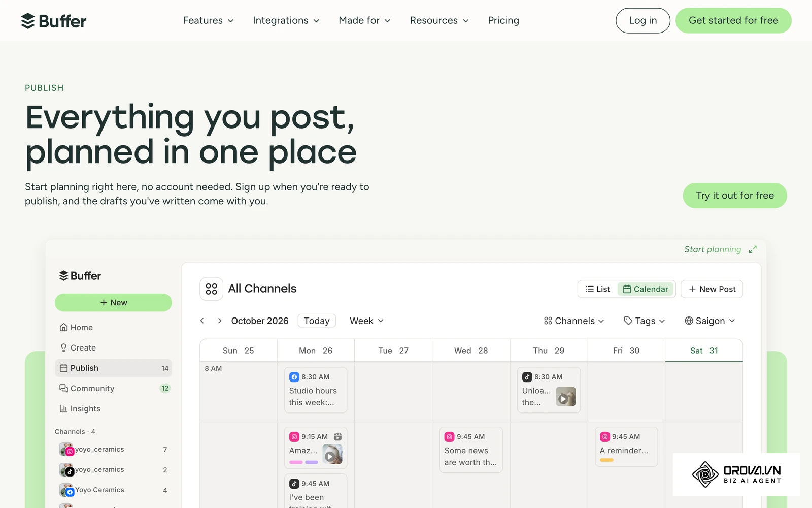
Task: Open the Week view dropdown
Action: [366, 321]
